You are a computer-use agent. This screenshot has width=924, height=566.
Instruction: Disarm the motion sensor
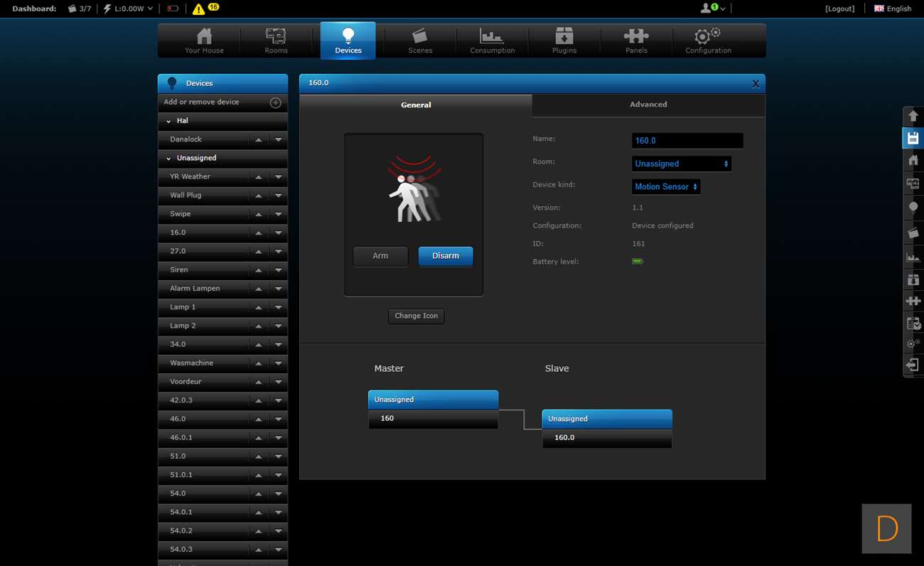point(445,256)
